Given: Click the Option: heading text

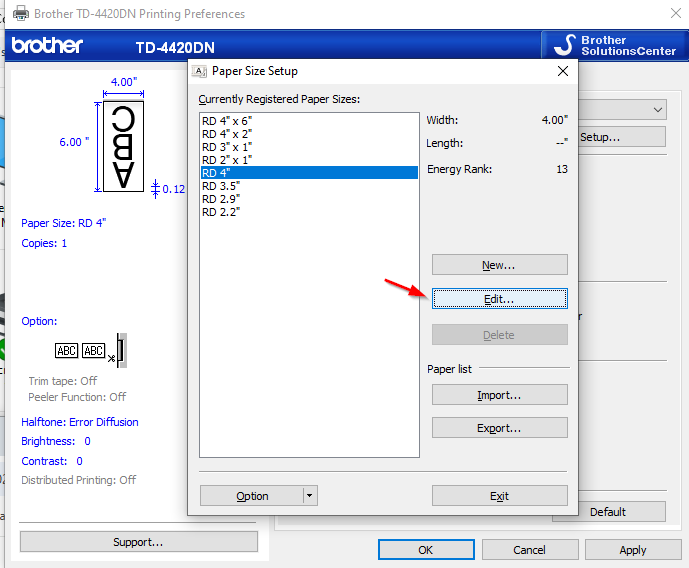Looking at the screenshot, I should 39,321.
